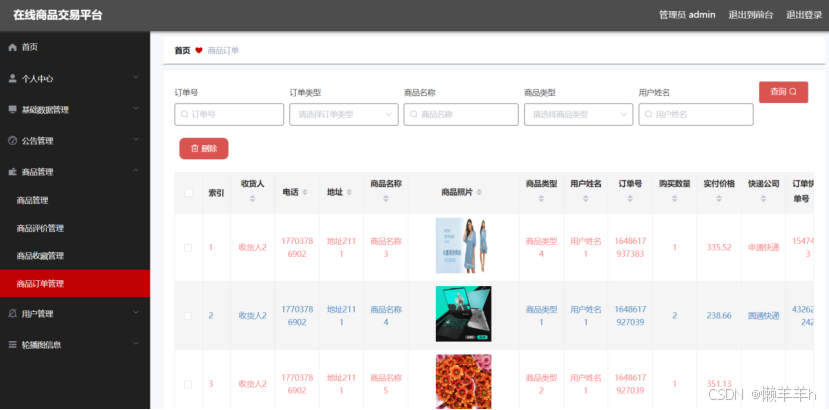Open the 订单类型 select dropdown
829x410 pixels.
(x=344, y=114)
